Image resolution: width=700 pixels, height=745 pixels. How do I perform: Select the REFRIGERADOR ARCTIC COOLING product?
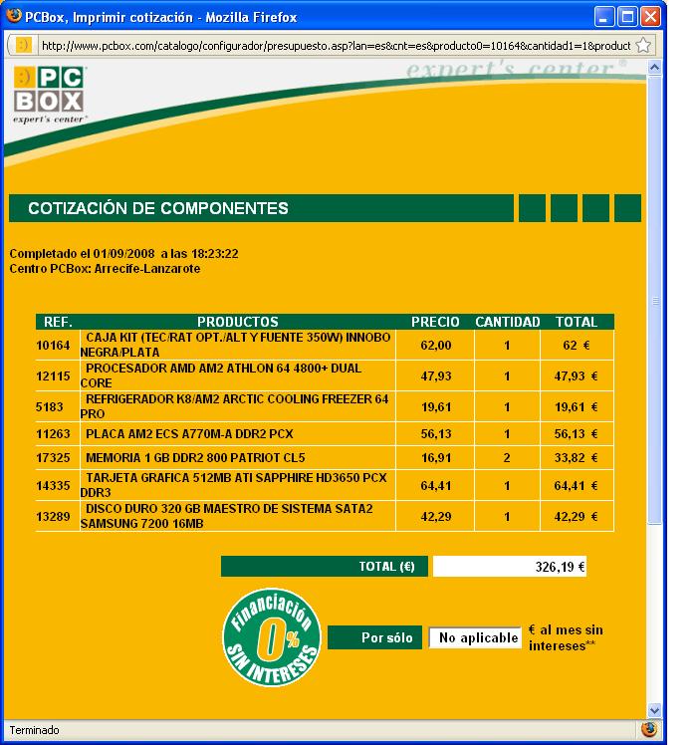pos(235,406)
